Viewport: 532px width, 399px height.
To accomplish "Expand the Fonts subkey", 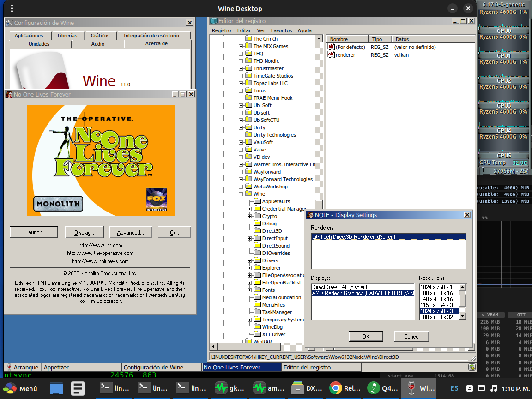I will pyautogui.click(x=249, y=290).
